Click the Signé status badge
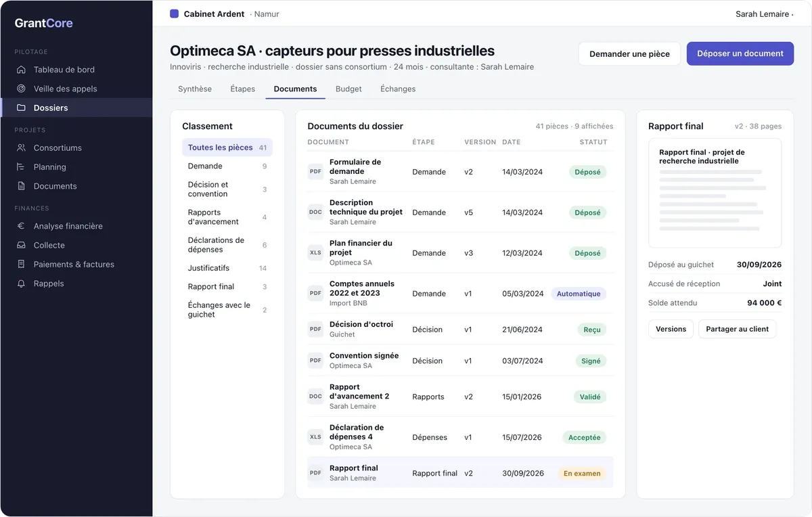Image resolution: width=812 pixels, height=517 pixels. coord(591,361)
